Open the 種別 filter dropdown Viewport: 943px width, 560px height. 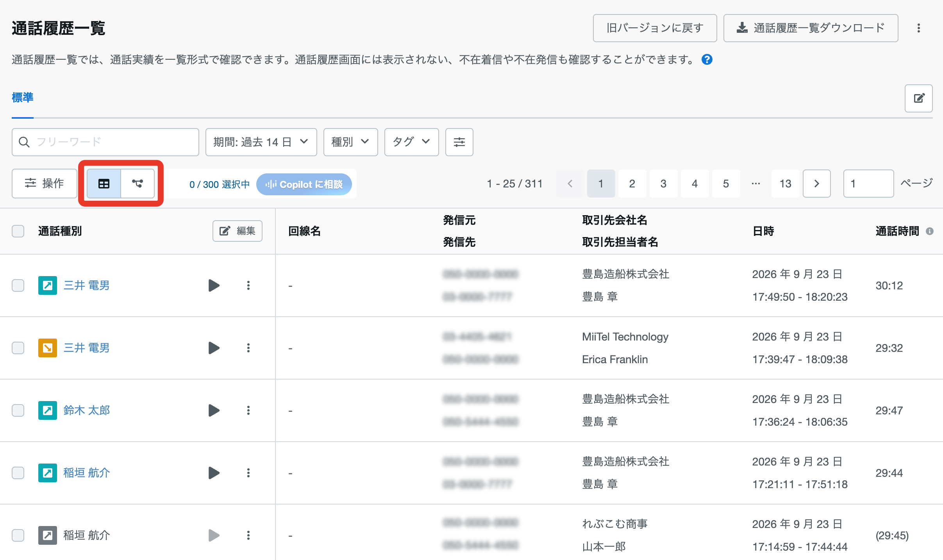350,142
